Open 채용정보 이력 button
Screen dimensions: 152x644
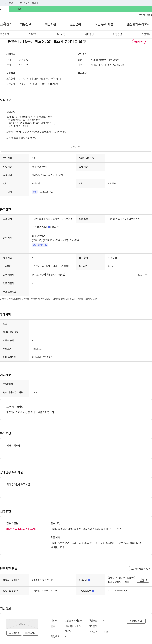point(136,621)
